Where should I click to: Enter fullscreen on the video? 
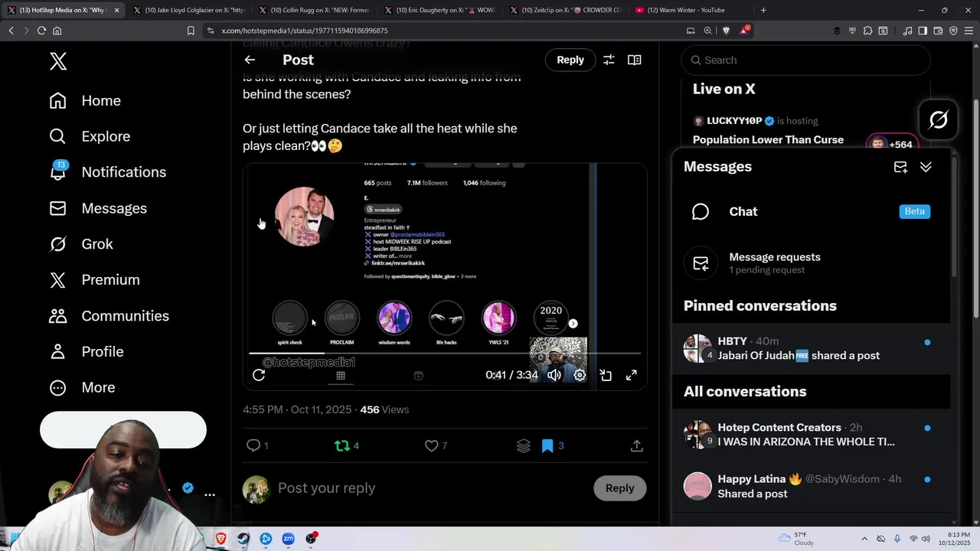point(631,375)
